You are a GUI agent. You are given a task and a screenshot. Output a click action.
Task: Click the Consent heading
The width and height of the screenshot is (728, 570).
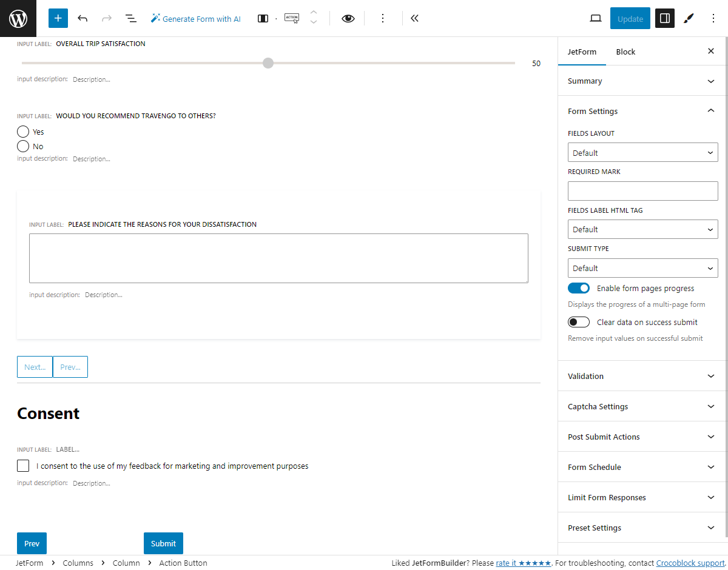(x=49, y=413)
